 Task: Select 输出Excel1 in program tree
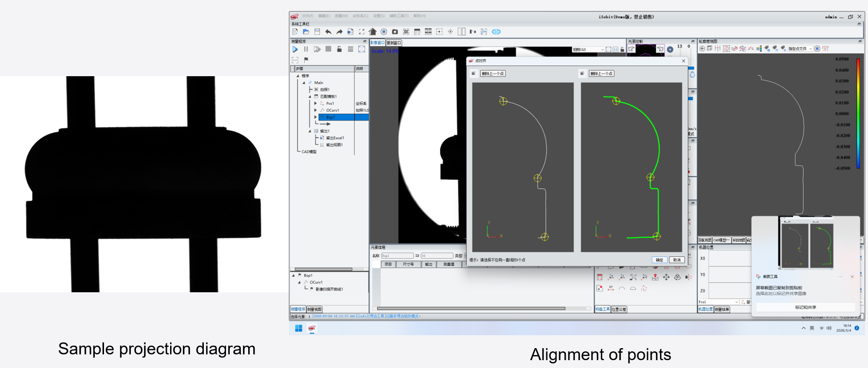click(335, 138)
